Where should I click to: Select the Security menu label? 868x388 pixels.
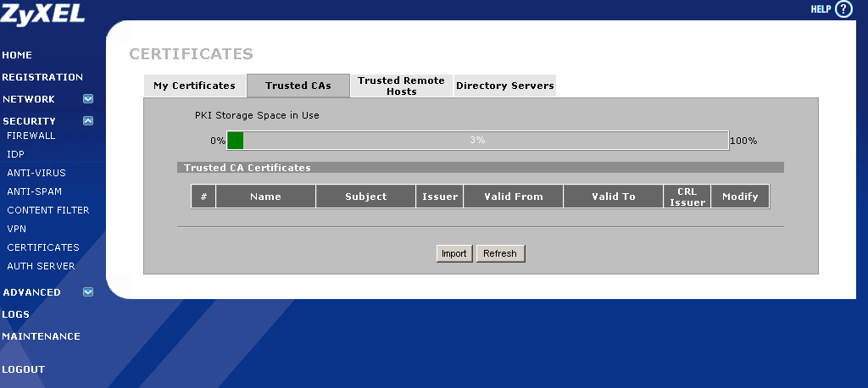coord(30,120)
